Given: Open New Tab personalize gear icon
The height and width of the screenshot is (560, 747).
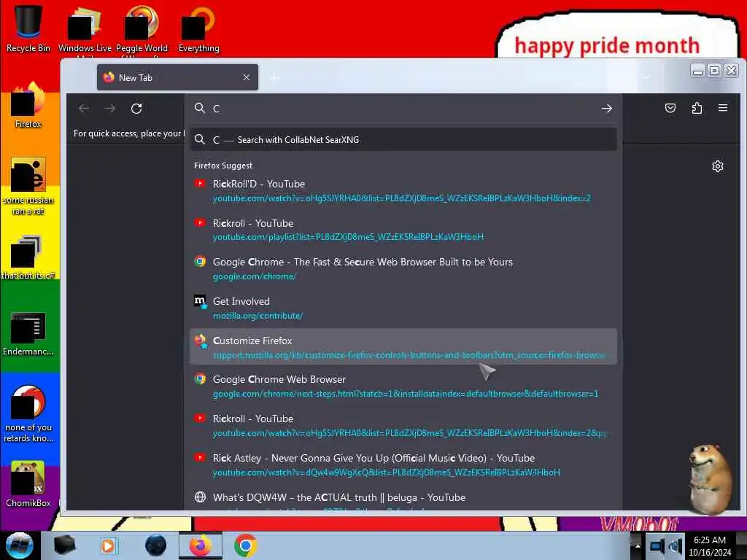Looking at the screenshot, I should click(x=718, y=166).
